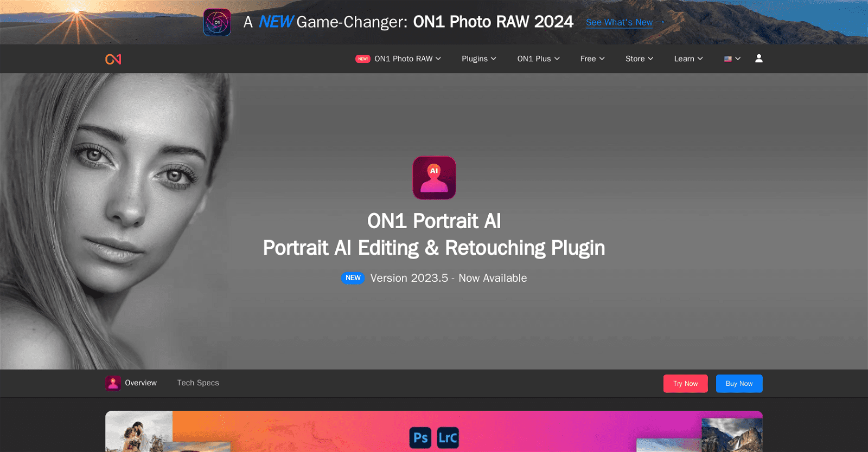This screenshot has width=868, height=452.
Task: Click the Portrait AI plugin icon in hero
Action: 434,178
